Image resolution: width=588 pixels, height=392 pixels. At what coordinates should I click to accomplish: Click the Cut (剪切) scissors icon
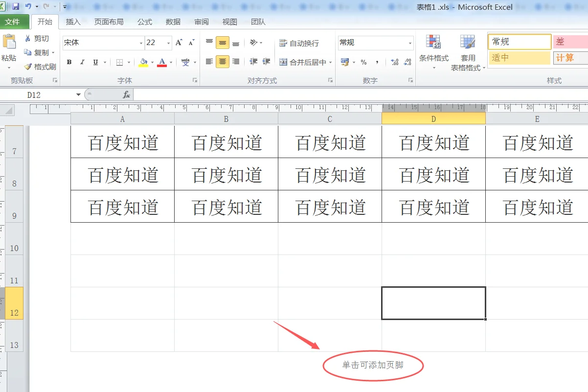click(x=28, y=39)
